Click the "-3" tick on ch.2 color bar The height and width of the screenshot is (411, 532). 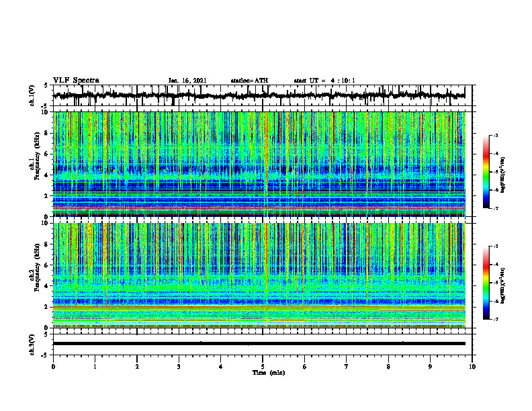click(x=496, y=246)
